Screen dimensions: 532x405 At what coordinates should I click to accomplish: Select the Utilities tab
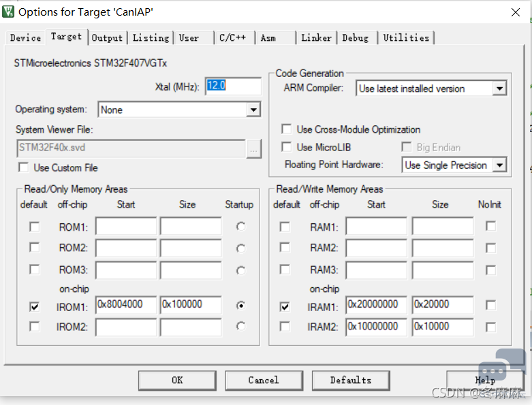[x=406, y=37]
